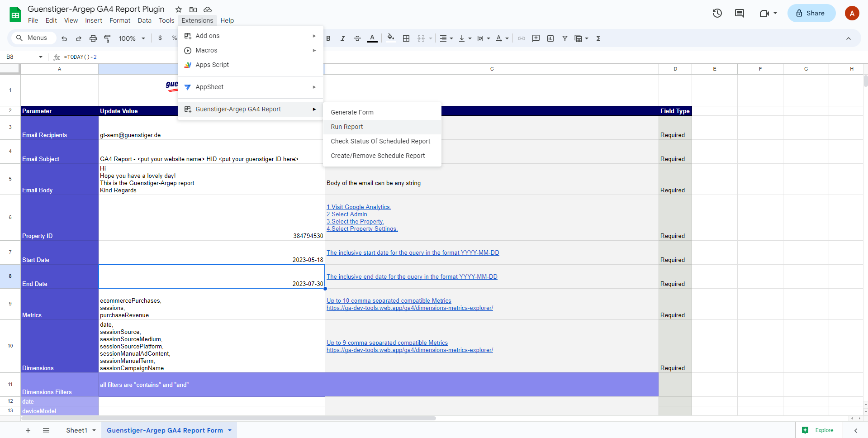Viewport: 868px width, 438px height.
Task: Collapse the toolbar with the chevron
Action: point(849,38)
